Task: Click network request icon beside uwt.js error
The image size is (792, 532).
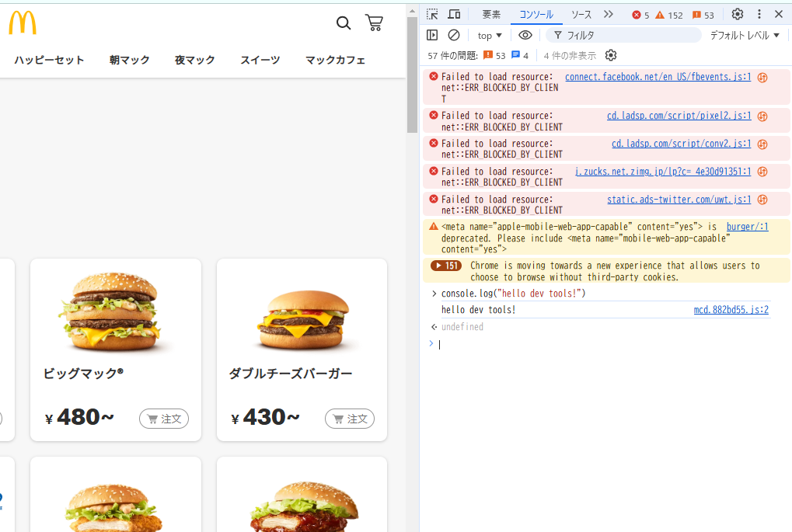Action: click(x=762, y=200)
